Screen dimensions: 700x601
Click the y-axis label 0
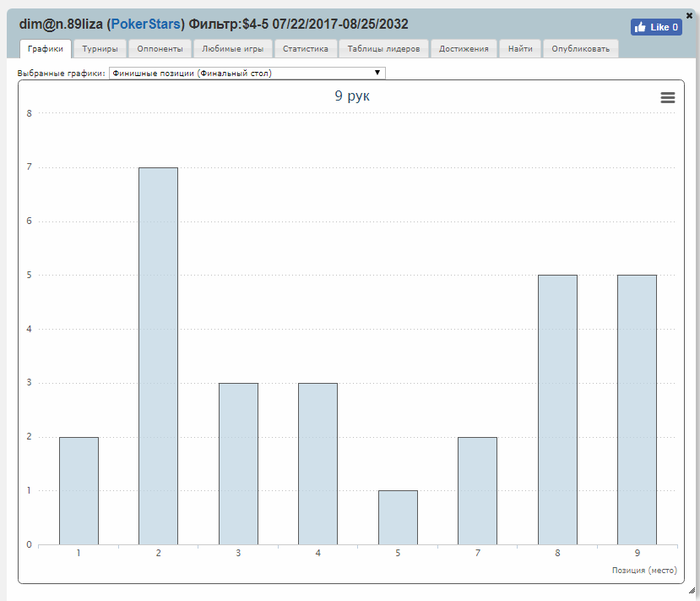pos(29,544)
